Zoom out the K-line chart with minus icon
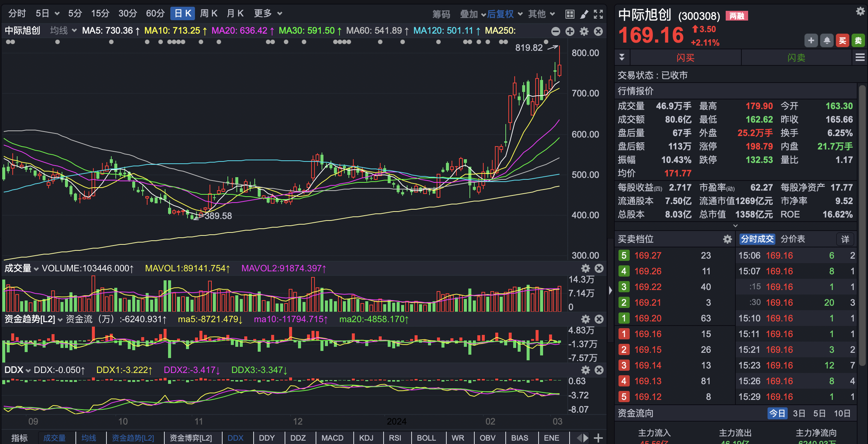This screenshot has width=868, height=444. pos(556,31)
